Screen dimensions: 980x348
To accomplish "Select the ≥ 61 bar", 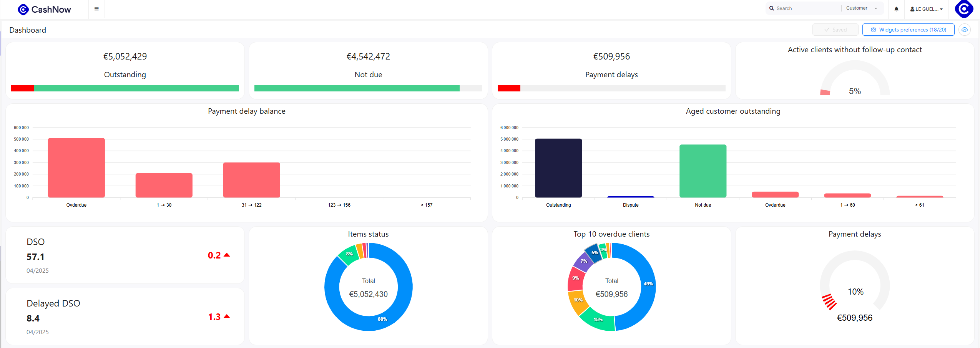I will 920,197.
